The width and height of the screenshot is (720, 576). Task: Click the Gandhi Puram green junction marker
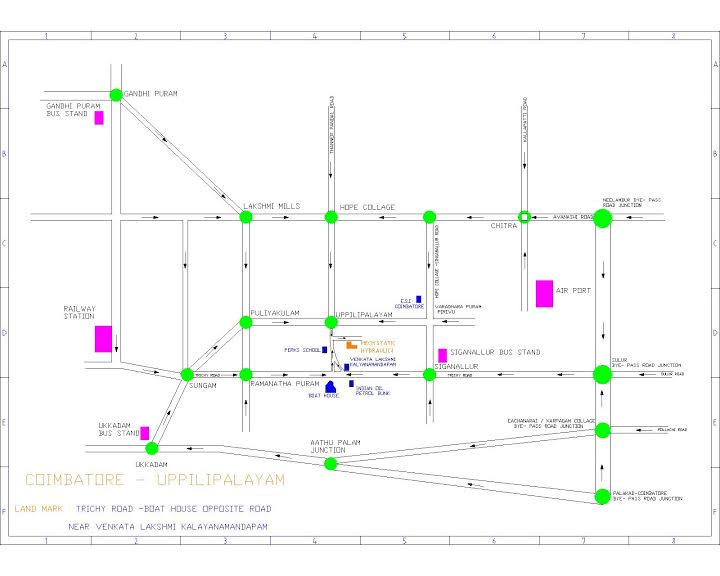tap(116, 95)
